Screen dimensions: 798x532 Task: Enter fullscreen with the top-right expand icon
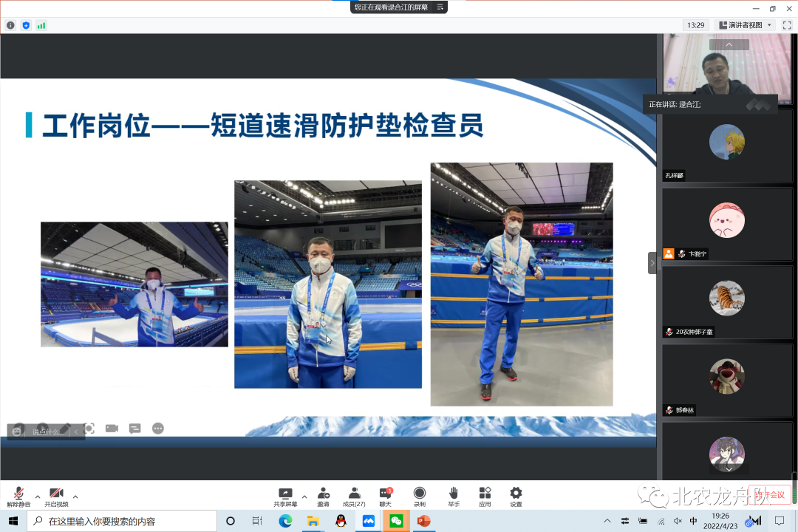point(787,24)
